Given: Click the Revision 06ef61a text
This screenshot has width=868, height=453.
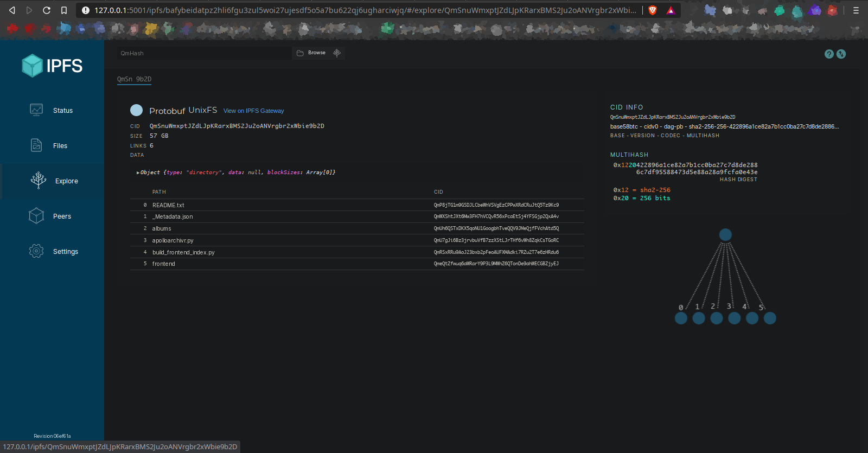Looking at the screenshot, I should click(52, 436).
